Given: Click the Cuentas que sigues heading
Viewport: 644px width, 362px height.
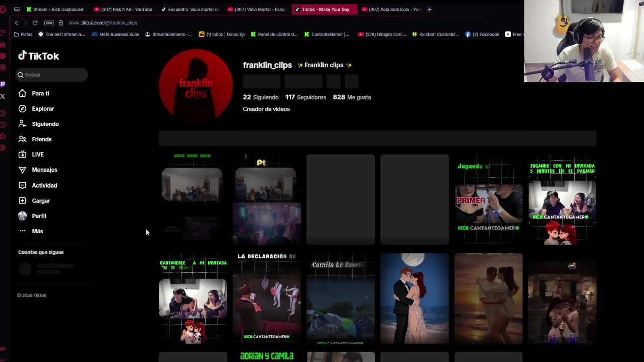Looking at the screenshot, I should [x=41, y=252].
